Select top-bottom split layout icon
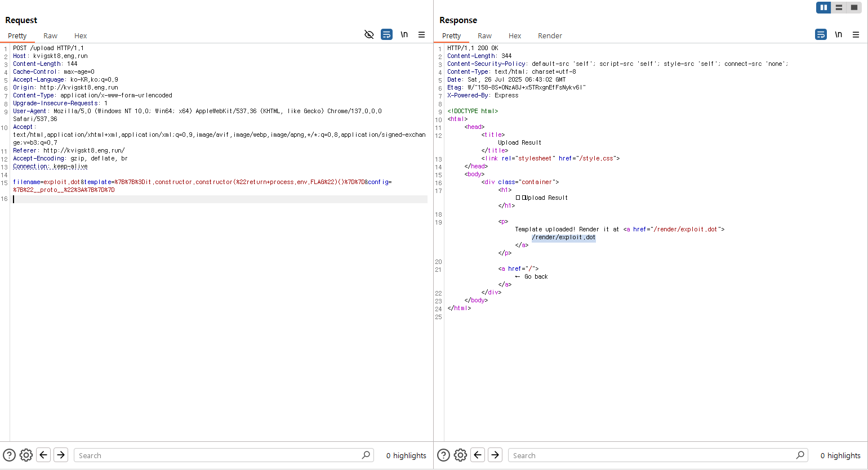The width and height of the screenshot is (868, 470). point(839,7)
